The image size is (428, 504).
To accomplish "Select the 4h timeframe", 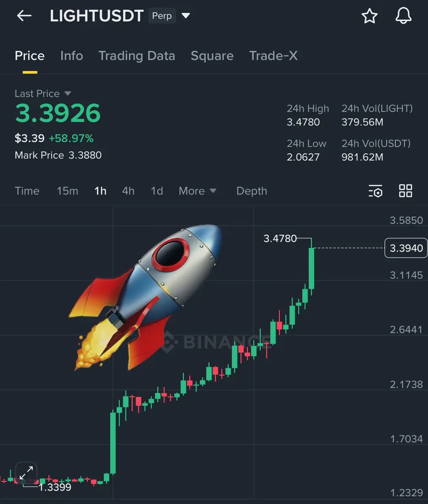I will coord(128,191).
